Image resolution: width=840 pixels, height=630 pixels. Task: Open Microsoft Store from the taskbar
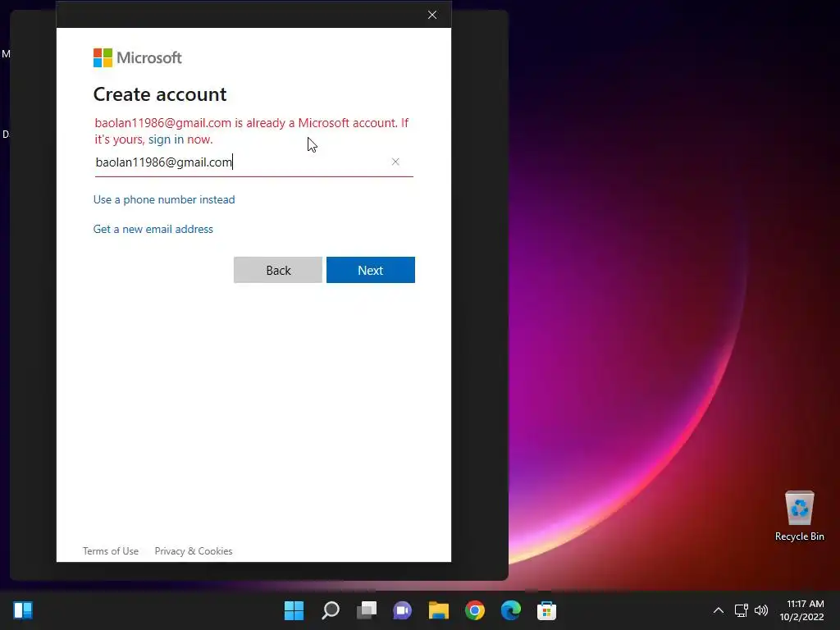tap(546, 610)
